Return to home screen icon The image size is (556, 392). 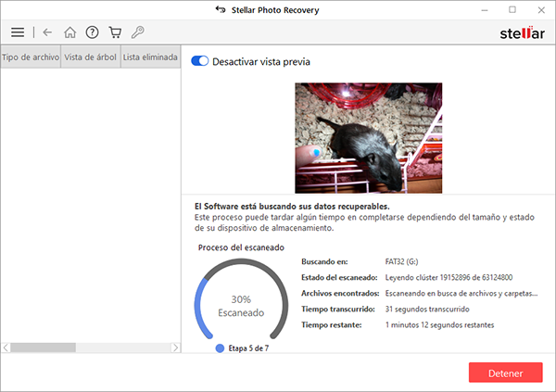(69, 32)
